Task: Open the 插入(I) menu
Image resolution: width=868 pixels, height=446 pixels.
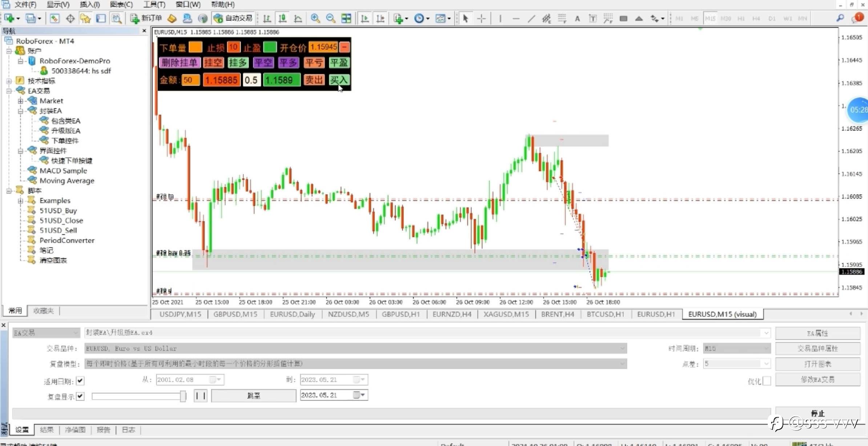Action: click(x=89, y=4)
